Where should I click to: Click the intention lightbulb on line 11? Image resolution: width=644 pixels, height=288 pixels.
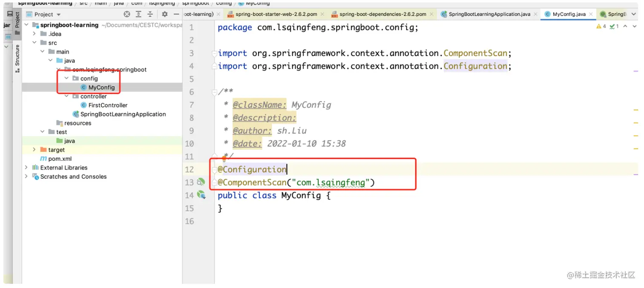pos(224,159)
